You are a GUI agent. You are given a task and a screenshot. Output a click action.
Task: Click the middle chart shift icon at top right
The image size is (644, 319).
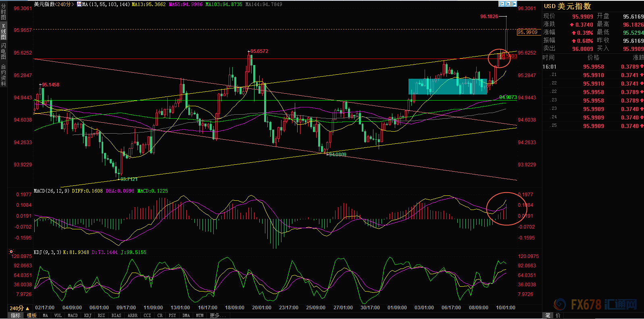click(x=508, y=4)
